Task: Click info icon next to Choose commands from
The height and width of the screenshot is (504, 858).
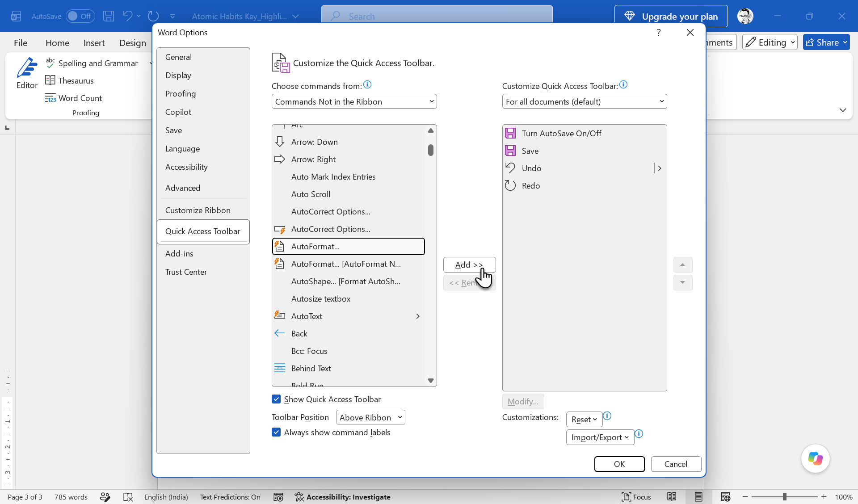Action: tap(367, 84)
